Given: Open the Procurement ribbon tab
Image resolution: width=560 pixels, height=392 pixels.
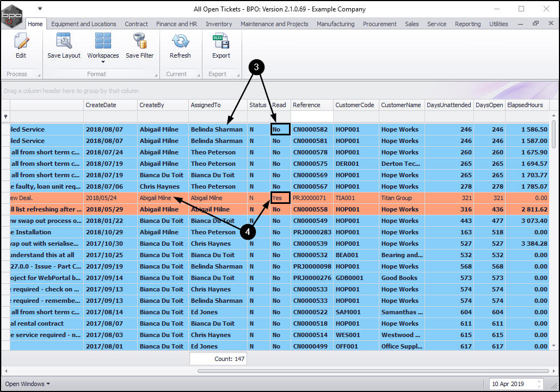Looking at the screenshot, I should tap(380, 24).
